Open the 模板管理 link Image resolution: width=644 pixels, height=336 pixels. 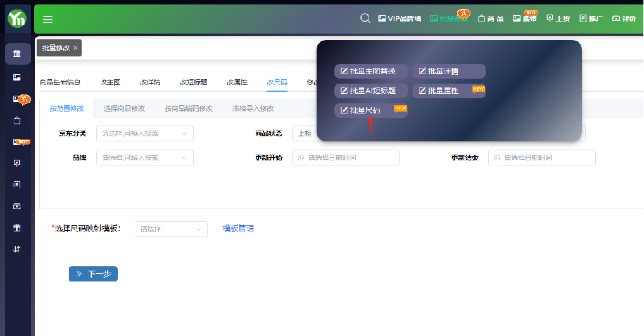pos(238,229)
